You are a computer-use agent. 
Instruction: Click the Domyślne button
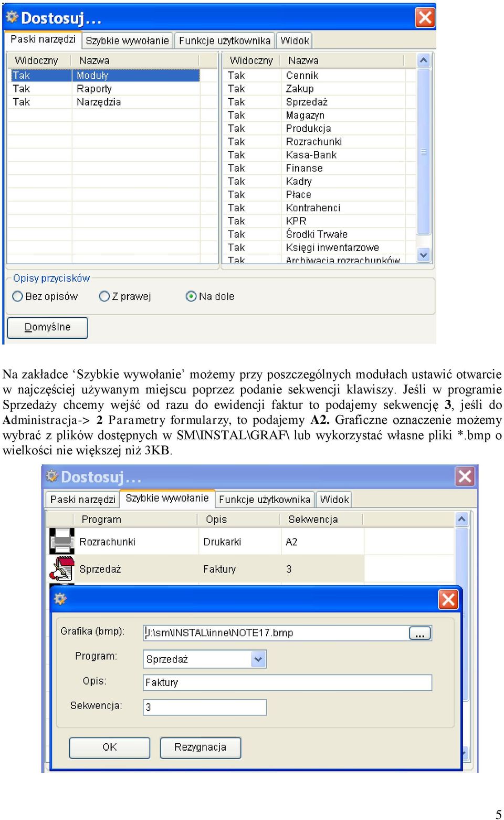pos(47,327)
